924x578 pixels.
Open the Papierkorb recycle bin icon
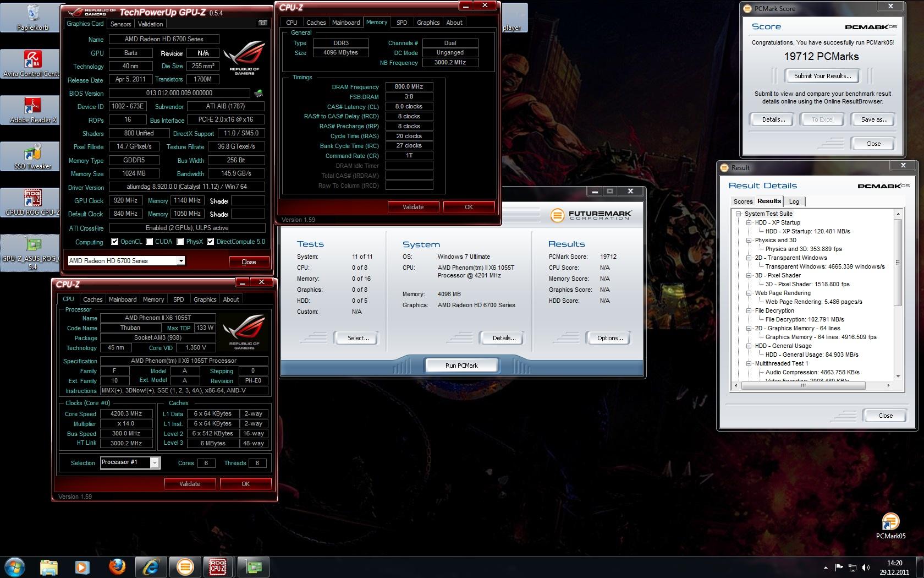pyautogui.click(x=32, y=17)
